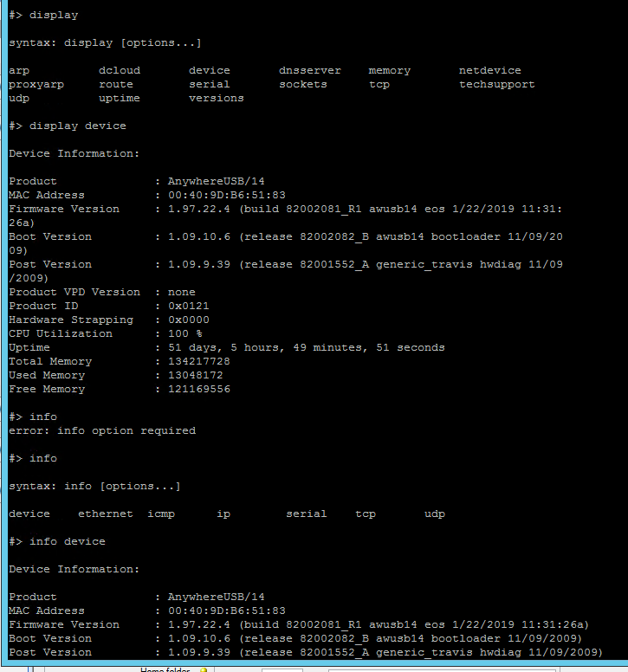Click the Hardware Strapping value "0x0000"
Image resolution: width=628 pixels, height=672 pixels.
(x=189, y=320)
